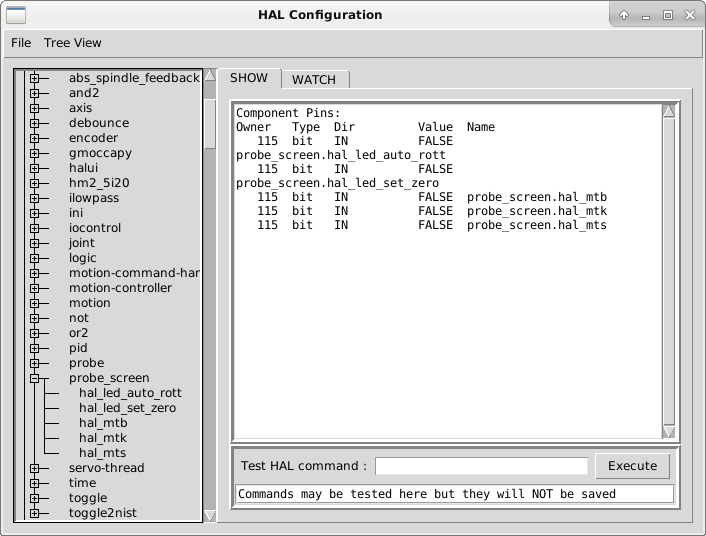The image size is (706, 536).
Task: Expand the servo-thread tree node
Action: pyautogui.click(x=35, y=468)
